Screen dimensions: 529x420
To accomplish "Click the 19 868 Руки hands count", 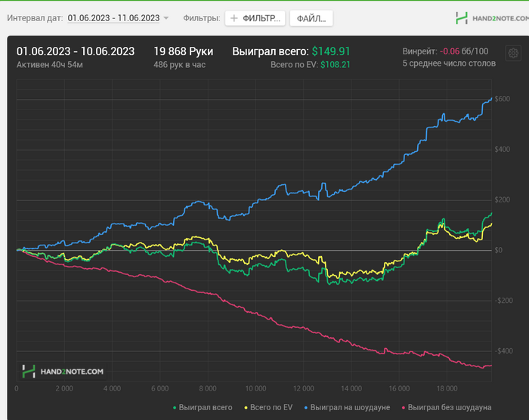I will coord(183,51).
